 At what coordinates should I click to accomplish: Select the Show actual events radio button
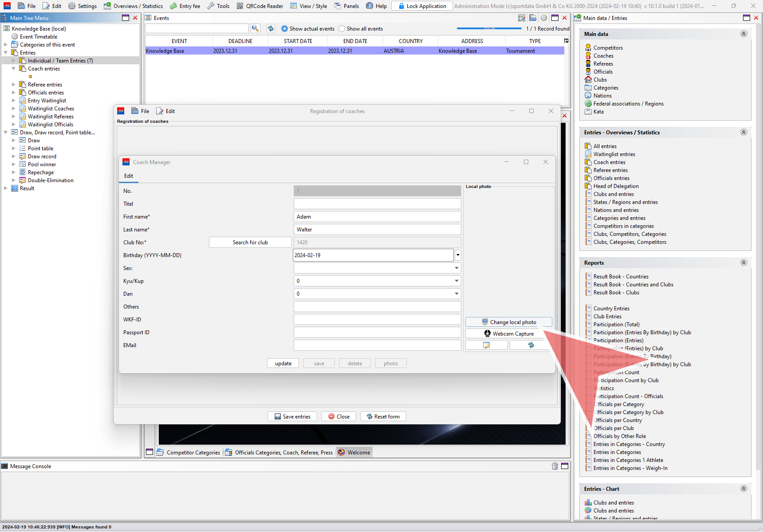pos(285,29)
